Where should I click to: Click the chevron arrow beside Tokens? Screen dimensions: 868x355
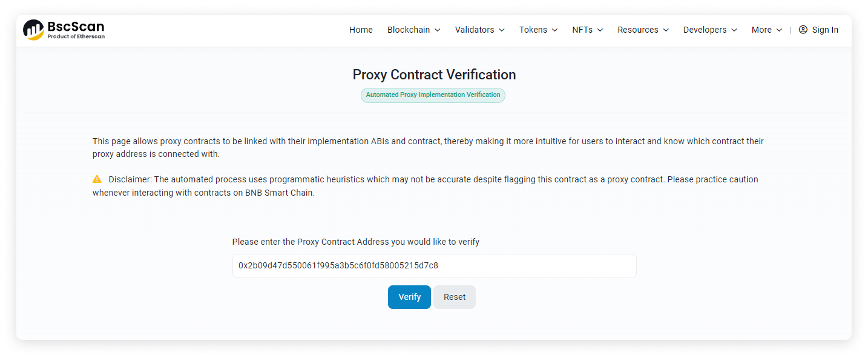554,30
